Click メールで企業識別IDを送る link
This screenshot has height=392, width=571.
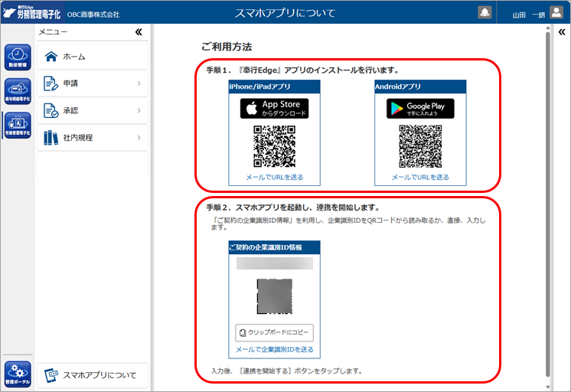[x=274, y=349]
